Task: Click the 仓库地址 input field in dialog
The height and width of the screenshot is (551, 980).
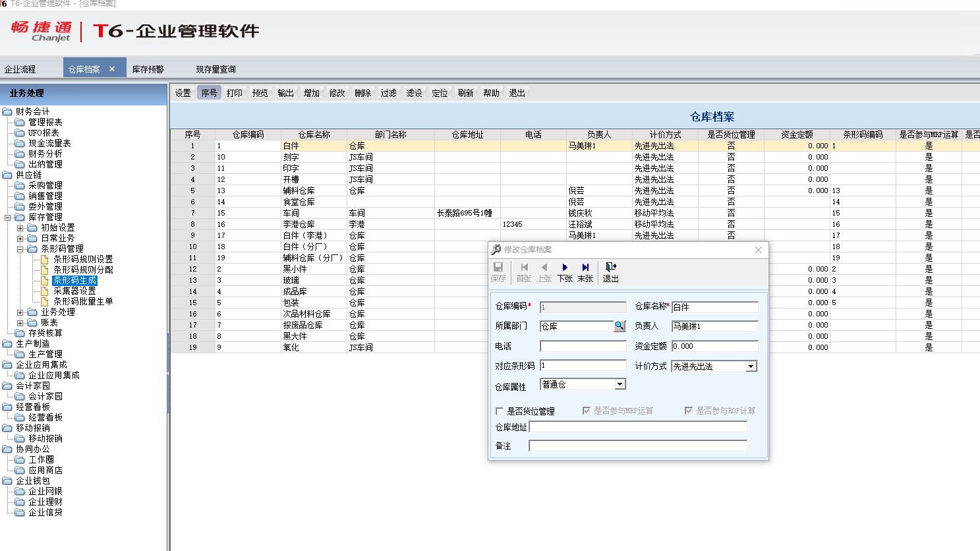Action: [x=638, y=427]
